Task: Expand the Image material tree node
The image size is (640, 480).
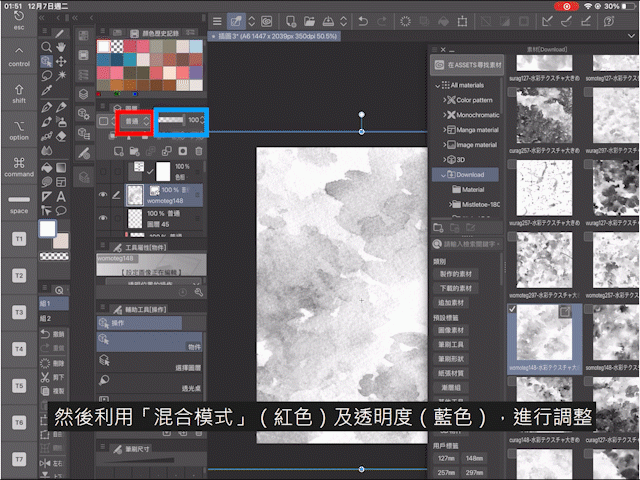Action: coord(444,145)
